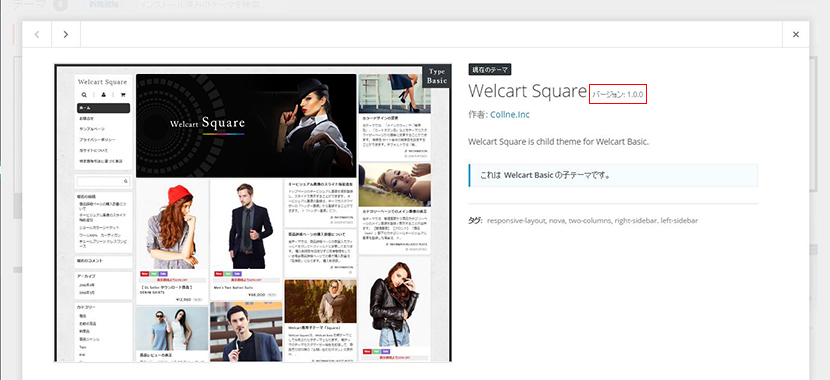Click the theme tags list text
This screenshot has height=380, width=830.
coord(592,220)
